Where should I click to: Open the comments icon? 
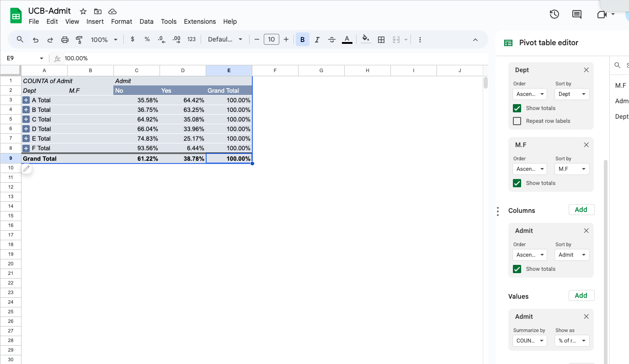pyautogui.click(x=577, y=14)
